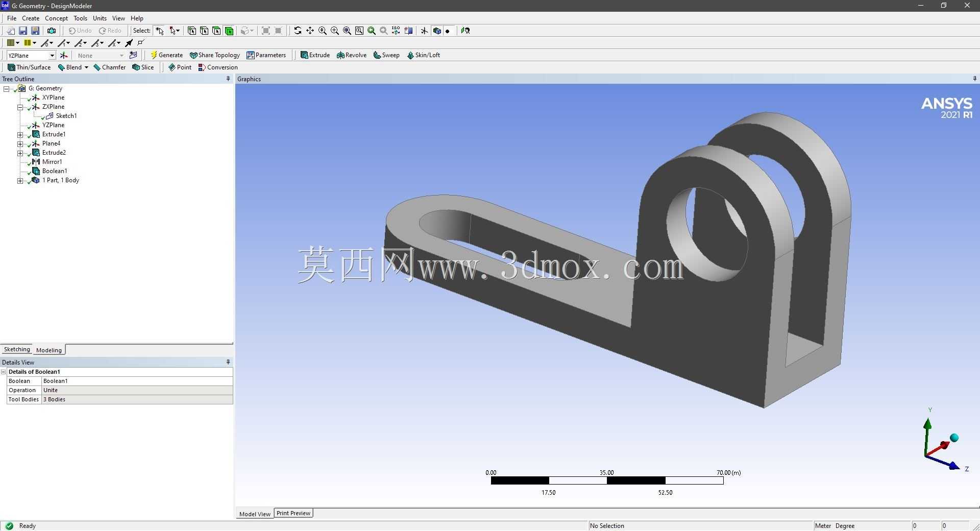Open the Concept menu
Viewport: 980px width, 531px height.
[56, 18]
